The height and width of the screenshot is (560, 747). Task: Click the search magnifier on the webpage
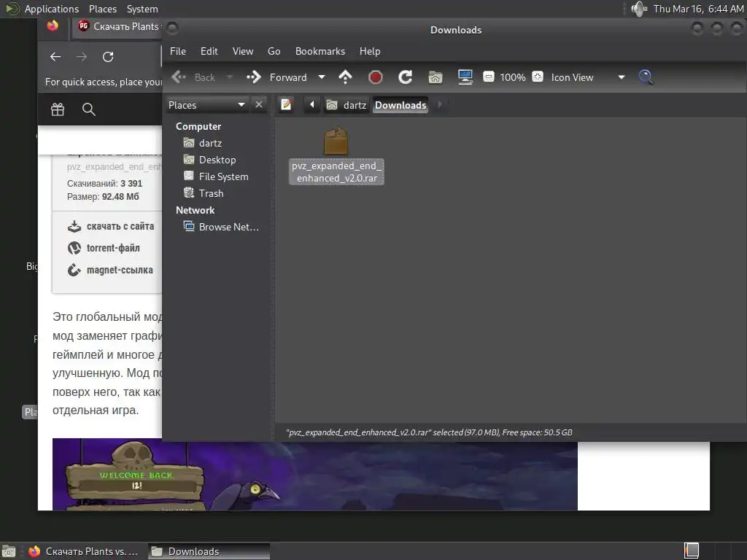pyautogui.click(x=88, y=109)
